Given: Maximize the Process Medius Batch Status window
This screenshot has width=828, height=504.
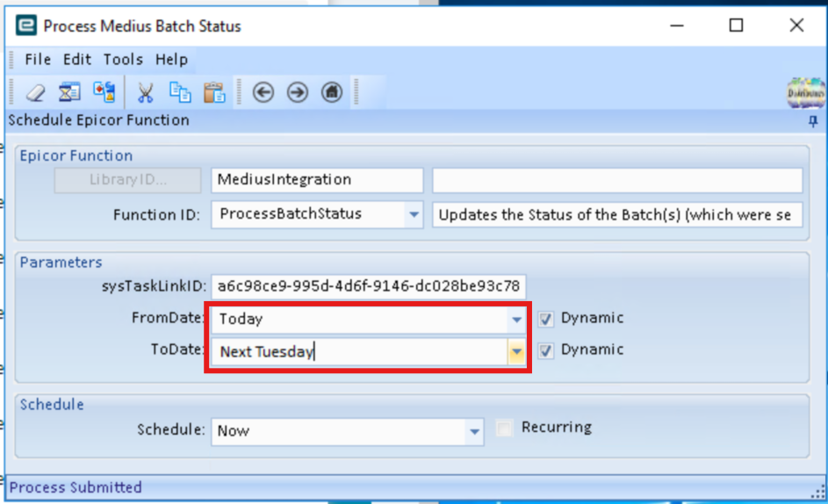Looking at the screenshot, I should [736, 25].
